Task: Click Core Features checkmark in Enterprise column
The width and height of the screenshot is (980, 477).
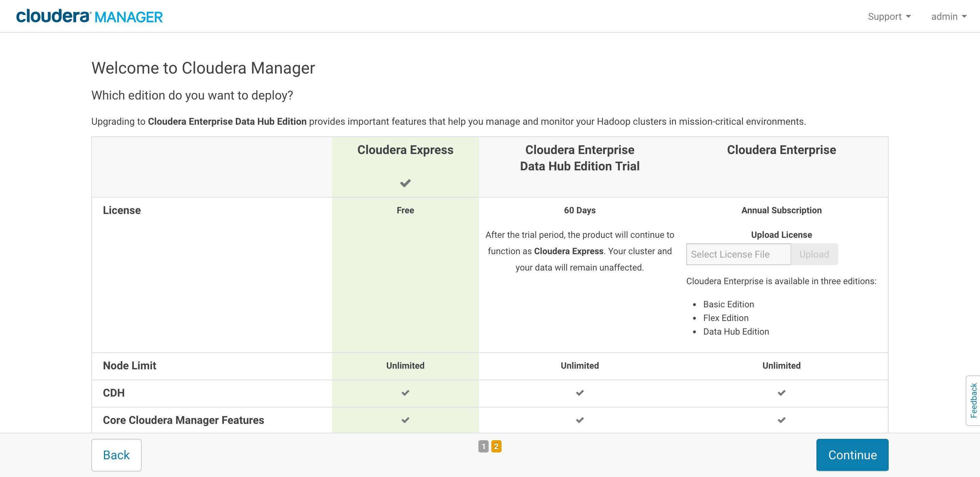Action: click(781, 420)
